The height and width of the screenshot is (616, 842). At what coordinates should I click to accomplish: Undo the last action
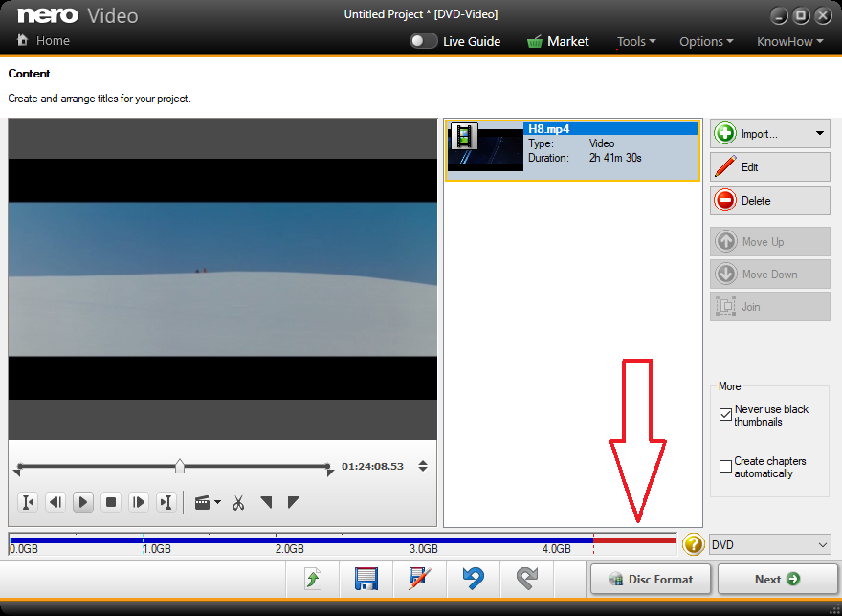[x=474, y=578]
